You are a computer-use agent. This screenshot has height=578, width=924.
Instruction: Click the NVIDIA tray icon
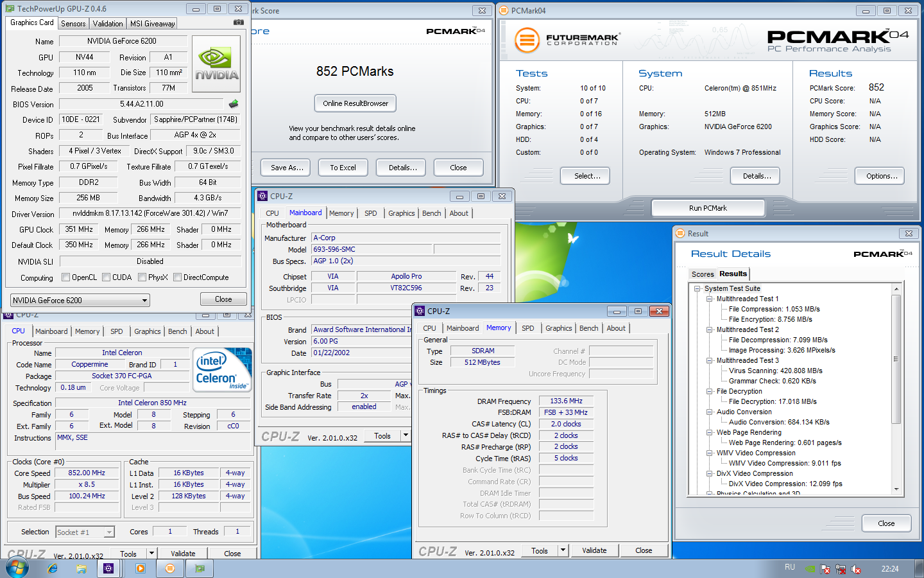coord(810,569)
